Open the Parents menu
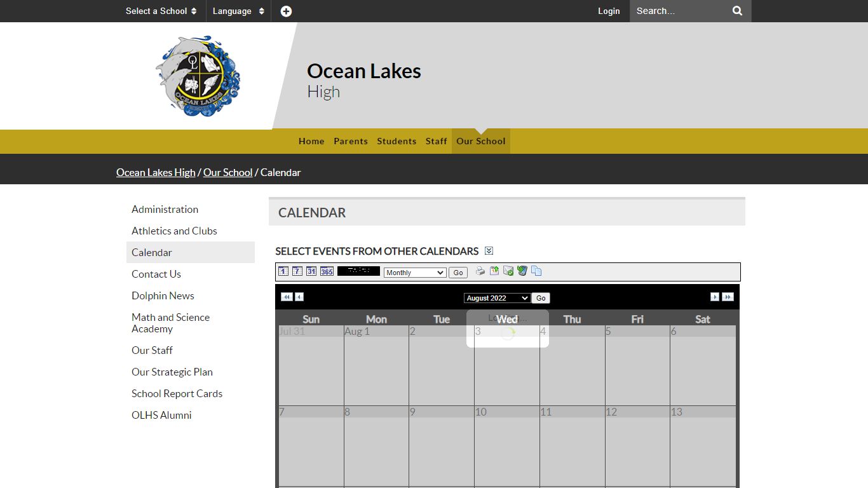Screen dimensions: 868x488 [351, 141]
